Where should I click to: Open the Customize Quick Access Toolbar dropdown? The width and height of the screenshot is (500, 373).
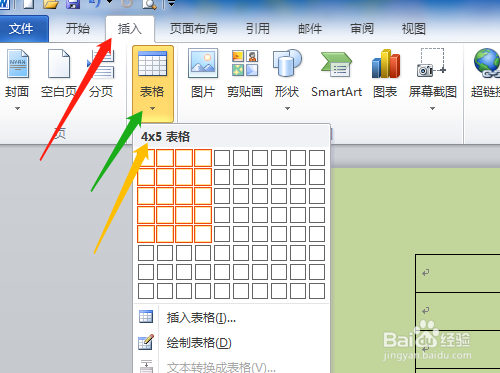pyautogui.click(x=171, y=4)
